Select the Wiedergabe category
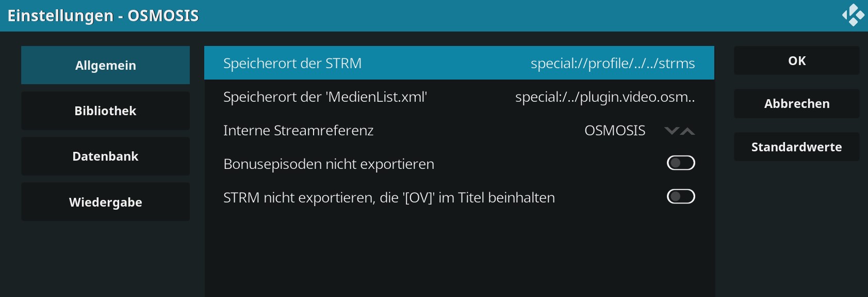The image size is (868, 297). (x=105, y=202)
